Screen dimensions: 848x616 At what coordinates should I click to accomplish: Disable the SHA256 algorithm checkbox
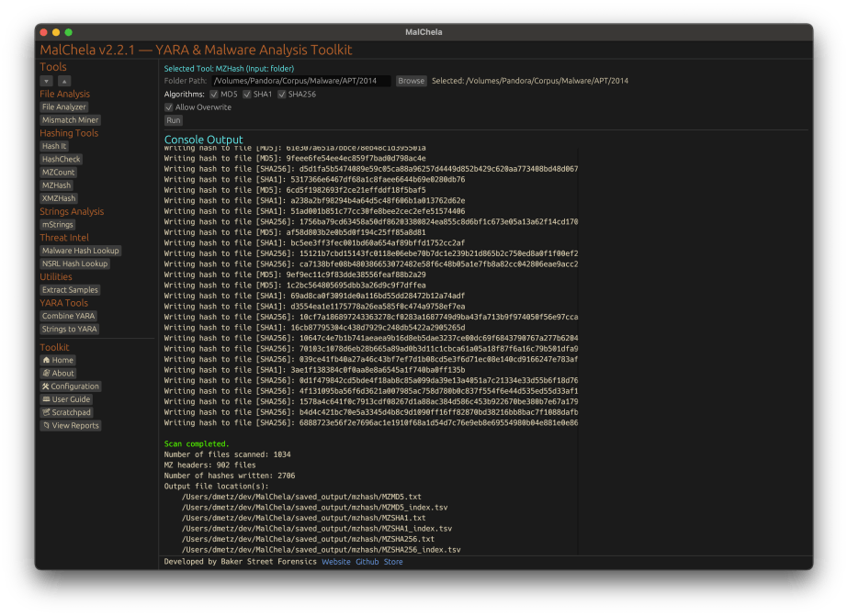pyautogui.click(x=282, y=94)
